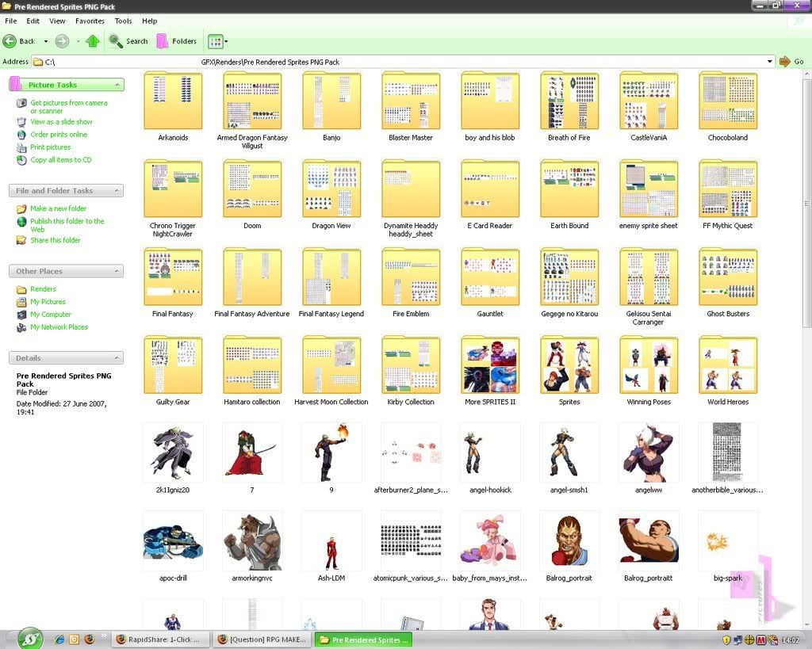Switch to the [Question] RPG MAKE taskbar window
Image resolution: width=812 pixels, height=649 pixels.
[x=262, y=639]
